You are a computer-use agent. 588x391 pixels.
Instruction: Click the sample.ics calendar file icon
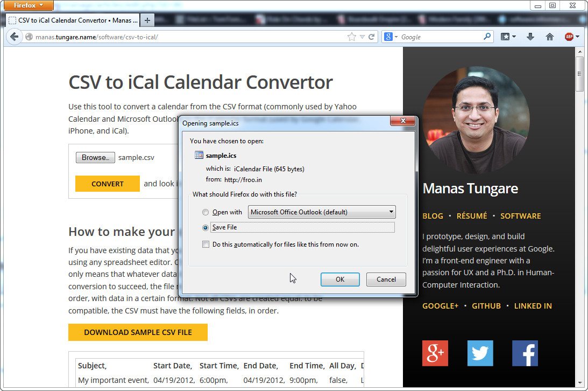[199, 155]
